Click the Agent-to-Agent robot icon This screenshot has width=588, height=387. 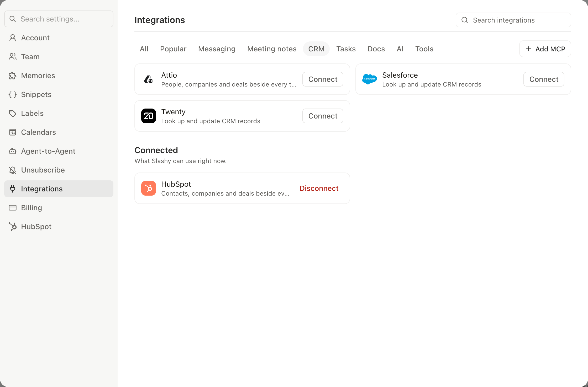13,151
